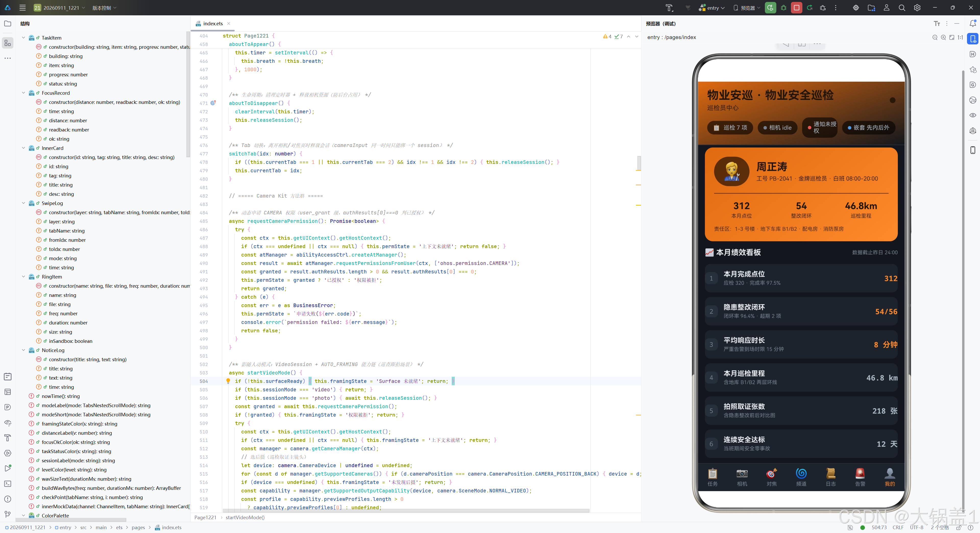Click UTF-8 encoding in status bar
Image resolution: width=980 pixels, height=533 pixels.
click(916, 527)
